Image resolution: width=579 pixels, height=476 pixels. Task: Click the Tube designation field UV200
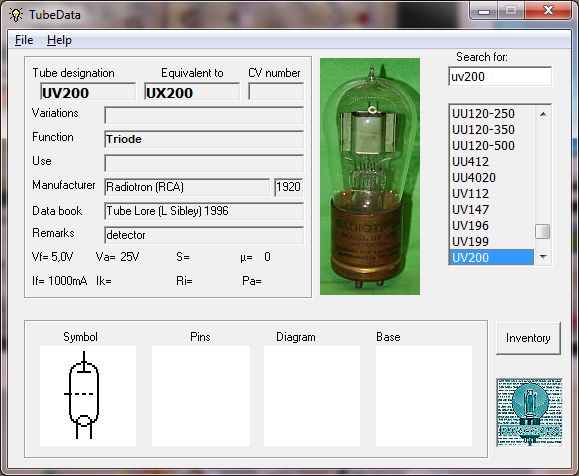88,92
